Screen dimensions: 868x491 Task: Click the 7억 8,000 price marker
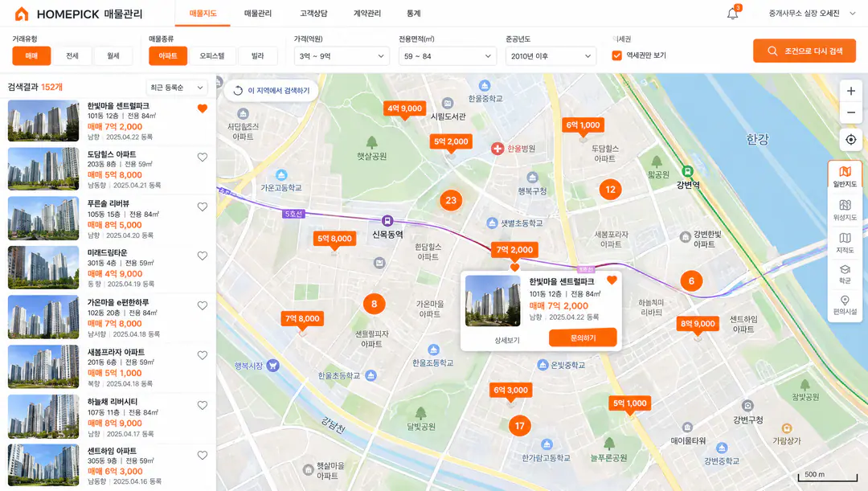[302, 319]
